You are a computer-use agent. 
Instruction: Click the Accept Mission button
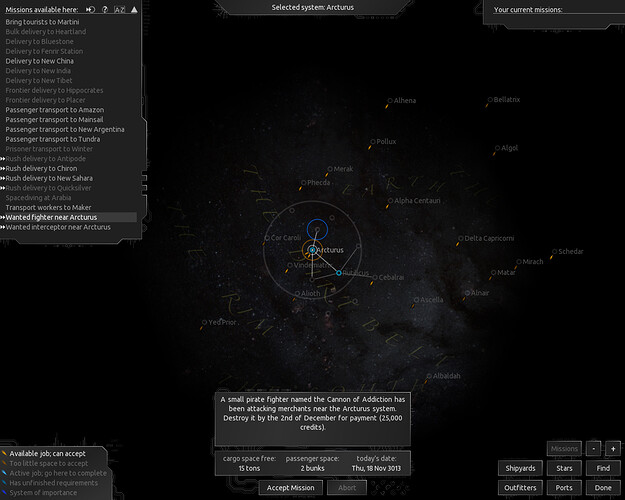pos(291,488)
